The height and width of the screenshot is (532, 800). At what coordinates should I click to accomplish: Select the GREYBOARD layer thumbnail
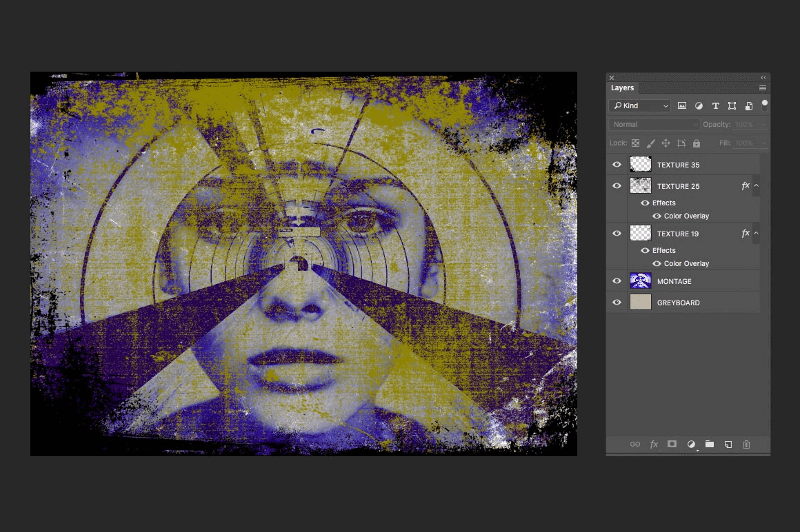pyautogui.click(x=641, y=303)
